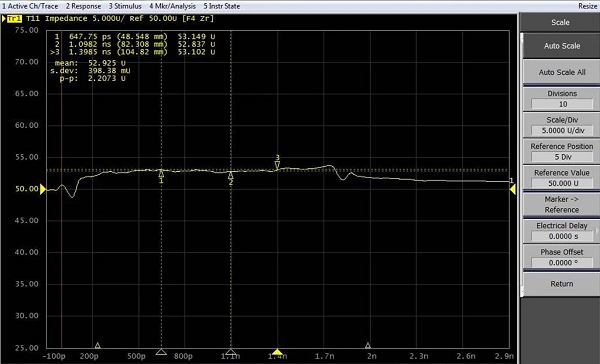
Task: Open the Active Ch/Trace menu
Action: click(x=30, y=6)
